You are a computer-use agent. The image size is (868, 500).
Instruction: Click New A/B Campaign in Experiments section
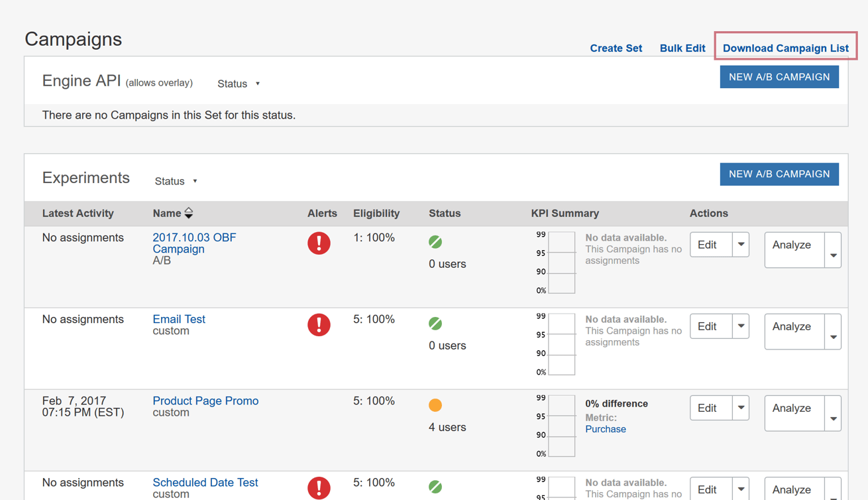pos(779,174)
